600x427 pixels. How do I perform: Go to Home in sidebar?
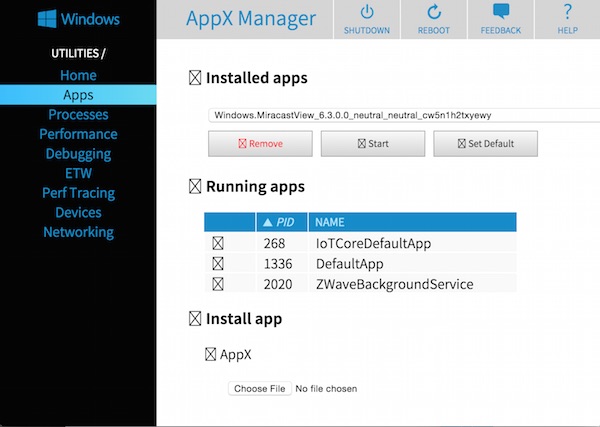78,75
